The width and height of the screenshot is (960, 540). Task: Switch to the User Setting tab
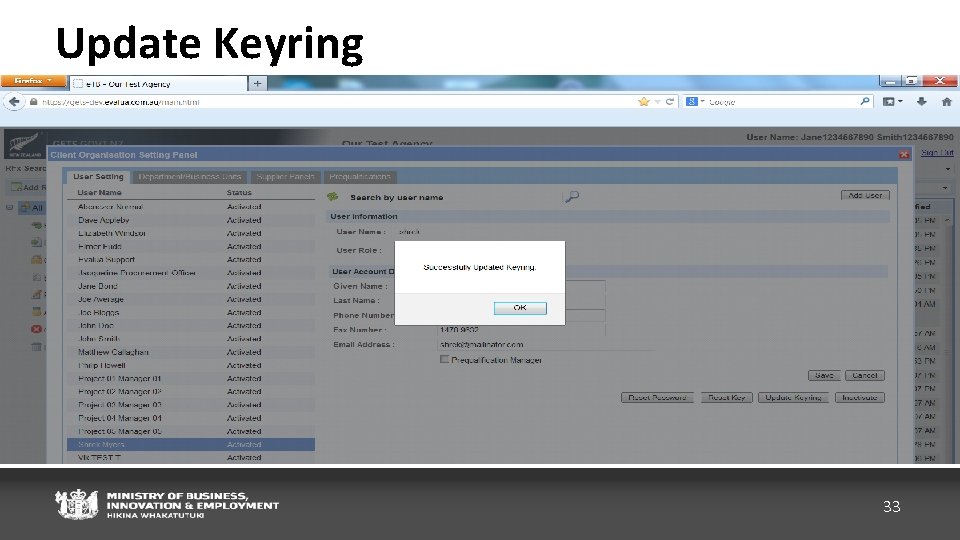98,176
